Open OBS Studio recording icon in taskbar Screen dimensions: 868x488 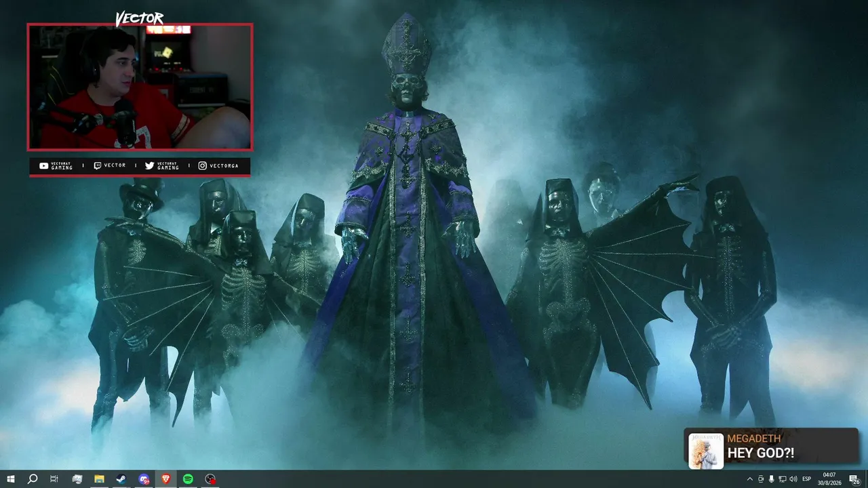[x=211, y=479]
